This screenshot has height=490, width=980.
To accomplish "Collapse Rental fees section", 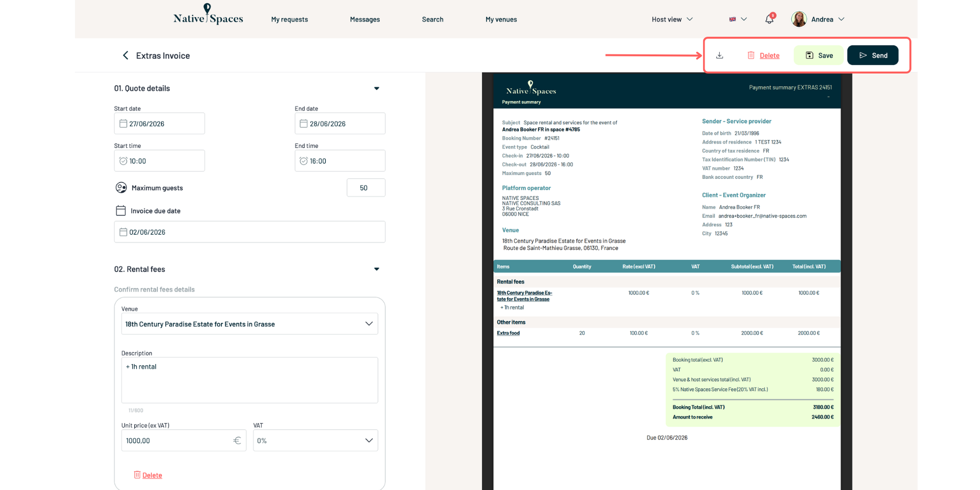I will pyautogui.click(x=376, y=269).
